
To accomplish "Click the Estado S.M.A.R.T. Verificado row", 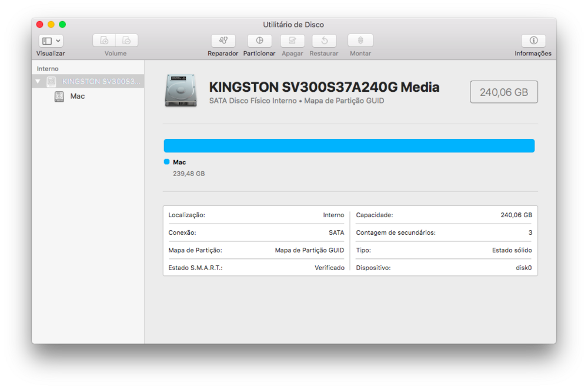I will click(x=256, y=268).
